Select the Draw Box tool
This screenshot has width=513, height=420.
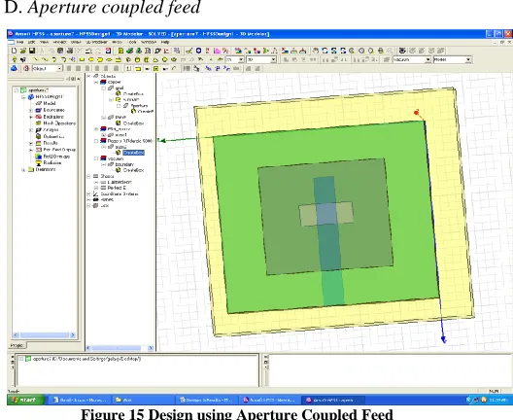tap(128, 59)
